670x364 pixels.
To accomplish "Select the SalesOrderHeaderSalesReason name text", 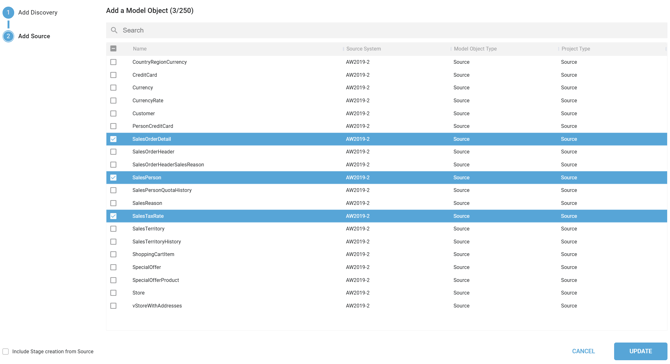I will click(x=168, y=164).
